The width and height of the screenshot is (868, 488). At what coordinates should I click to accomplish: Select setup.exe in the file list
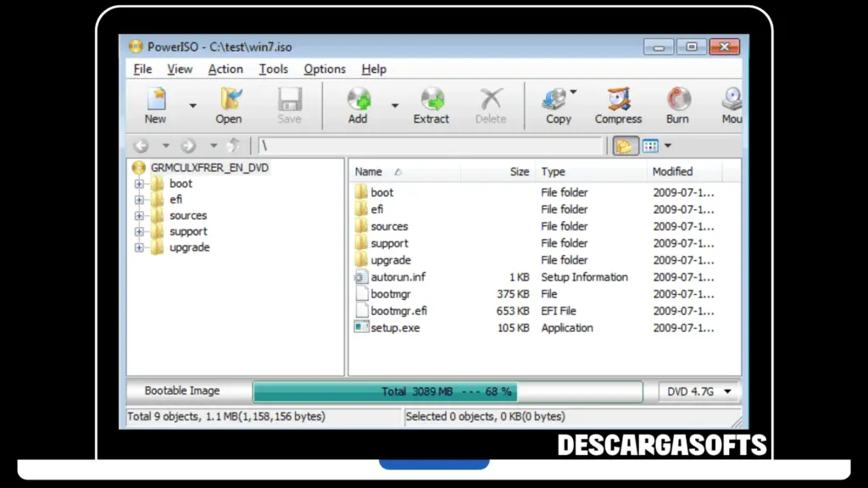(394, 328)
